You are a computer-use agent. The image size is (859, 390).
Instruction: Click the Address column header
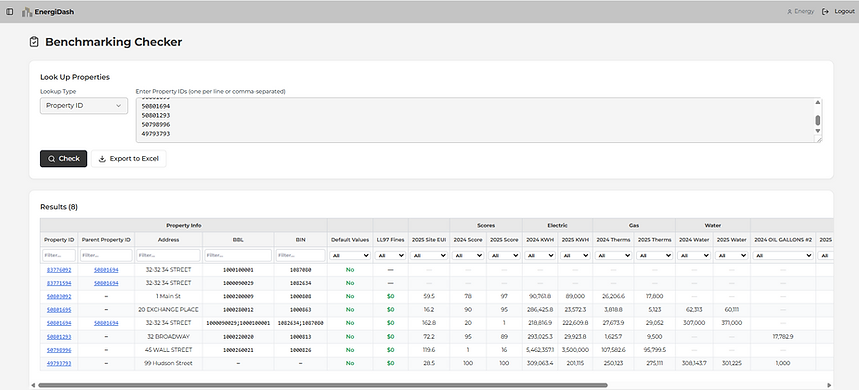click(169, 240)
